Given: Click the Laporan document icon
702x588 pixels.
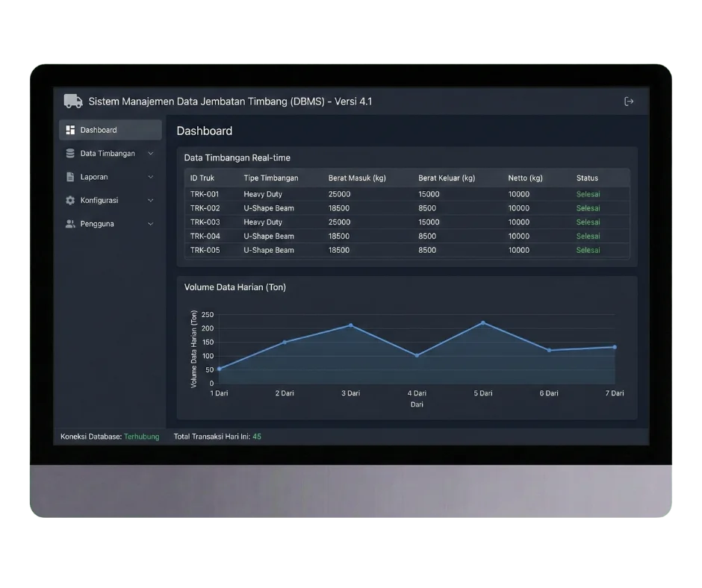Looking at the screenshot, I should pyautogui.click(x=70, y=177).
